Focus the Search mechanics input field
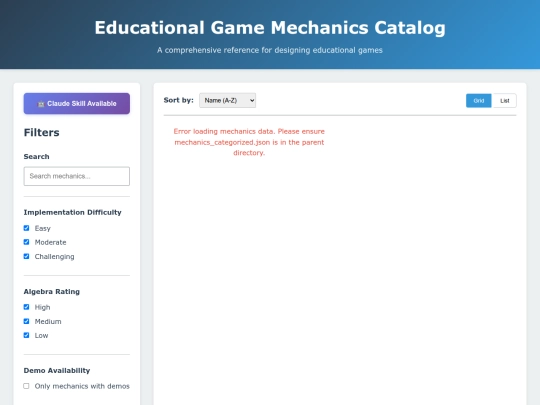This screenshot has height=405, width=540. 76,176
